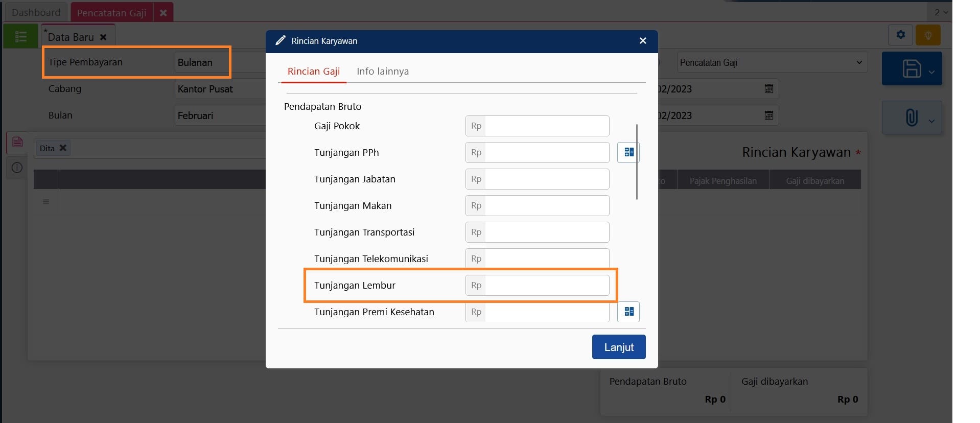The image size is (980, 423).
Task: Click the yellow lightbulb hint icon
Action: pos(928,35)
